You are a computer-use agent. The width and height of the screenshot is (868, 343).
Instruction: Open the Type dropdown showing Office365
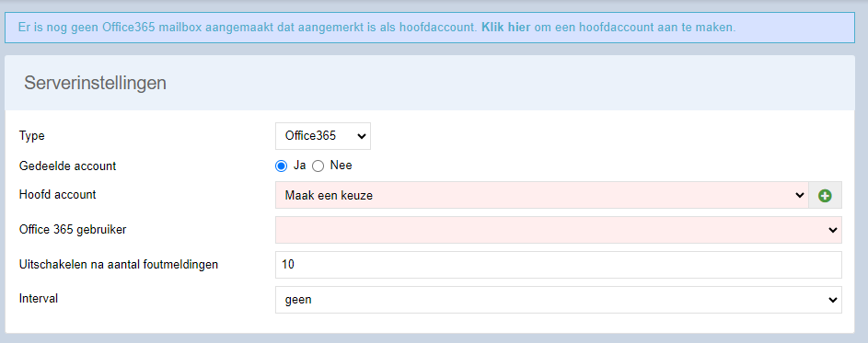tap(323, 136)
